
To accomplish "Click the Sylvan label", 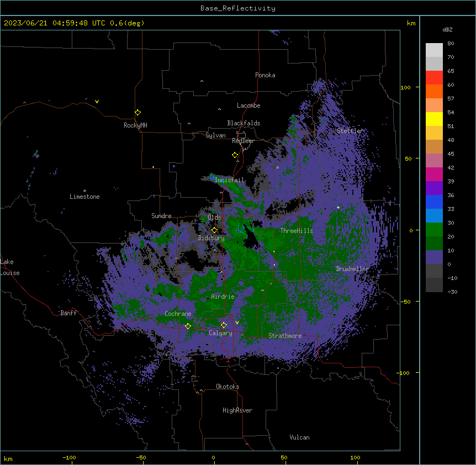I will pos(215,135).
